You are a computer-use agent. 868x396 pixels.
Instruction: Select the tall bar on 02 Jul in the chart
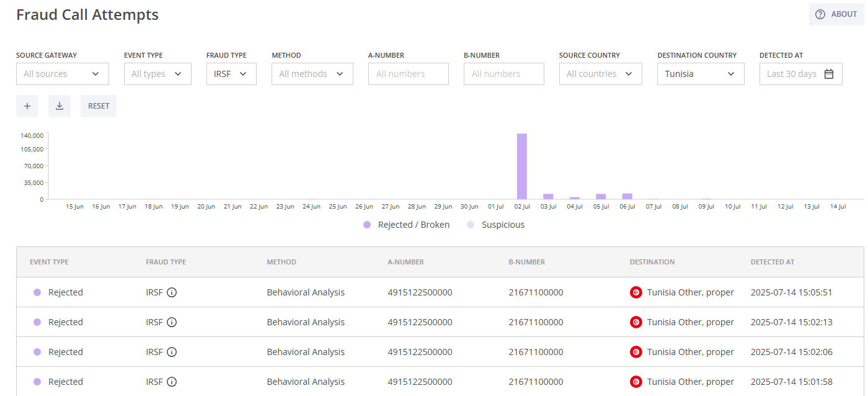521,164
